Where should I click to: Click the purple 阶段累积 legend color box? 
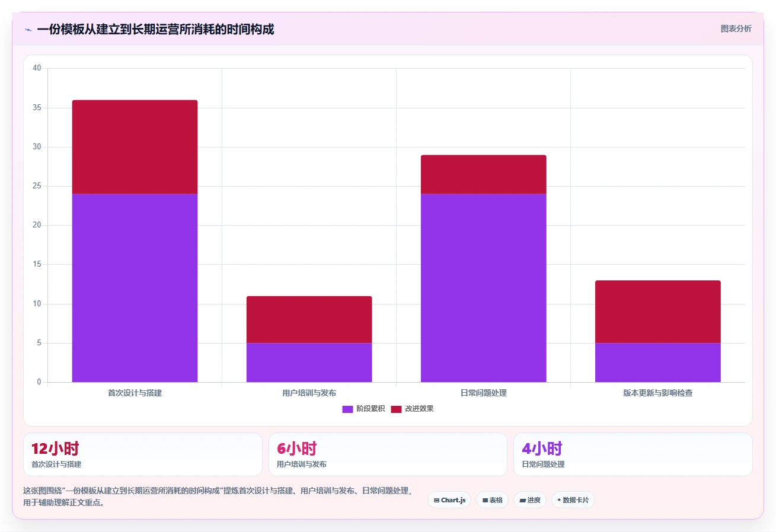click(x=347, y=409)
